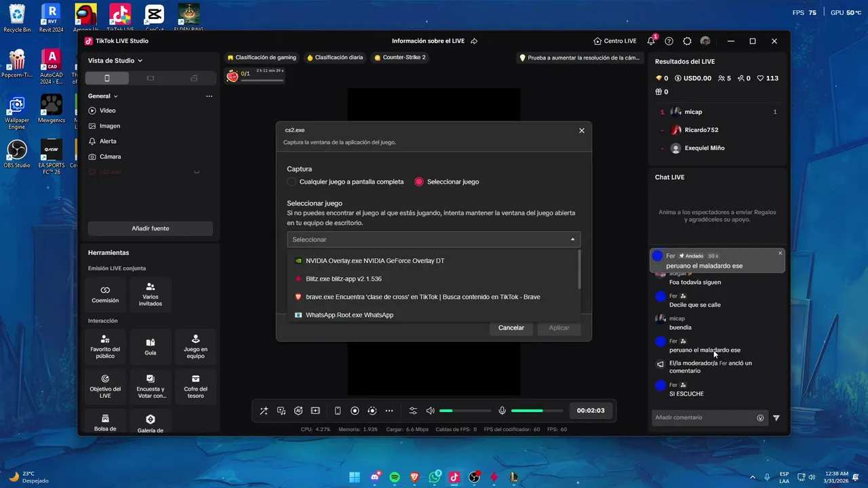Open the Counter-Strike 2 tag
This screenshot has width=868, height=488.
click(400, 58)
